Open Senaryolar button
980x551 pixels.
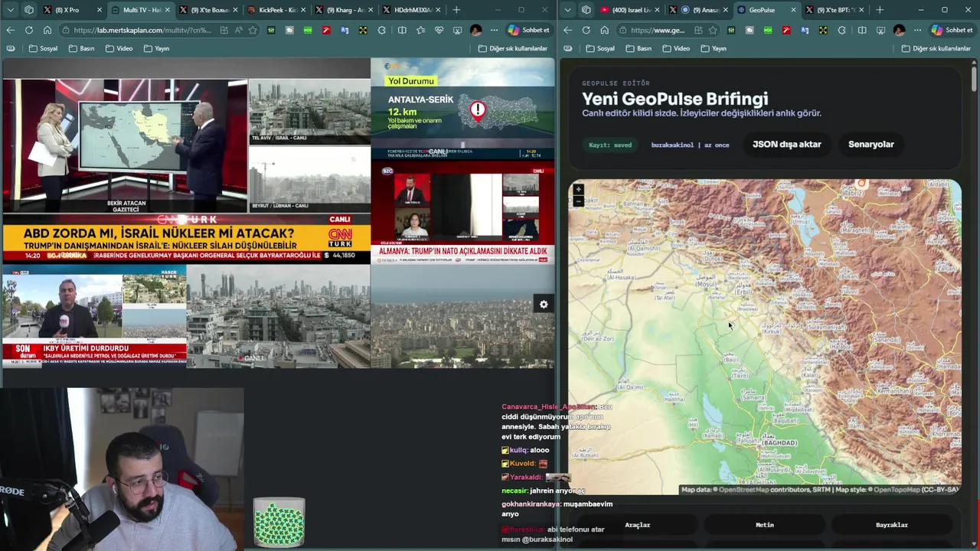pos(871,144)
